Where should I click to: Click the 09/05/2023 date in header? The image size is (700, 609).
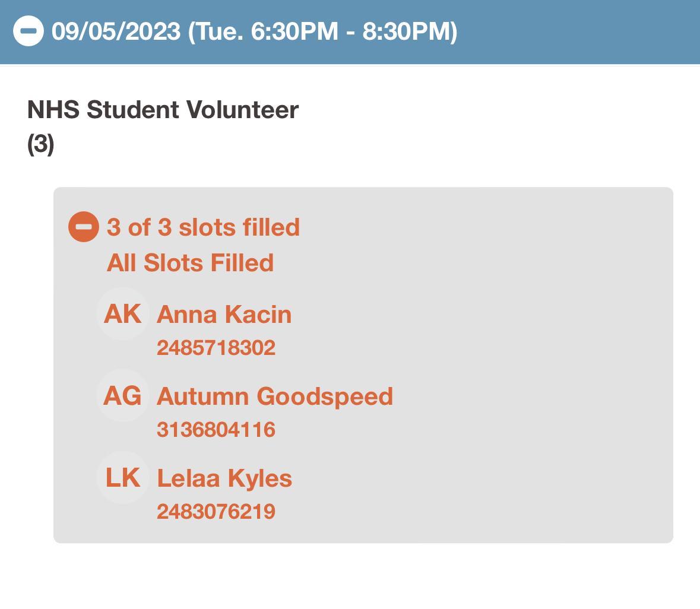116,31
